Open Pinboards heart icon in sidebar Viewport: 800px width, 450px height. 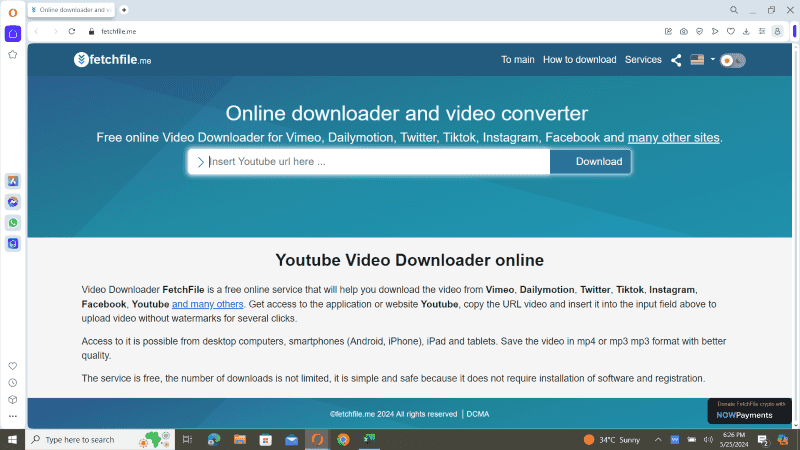click(13, 366)
